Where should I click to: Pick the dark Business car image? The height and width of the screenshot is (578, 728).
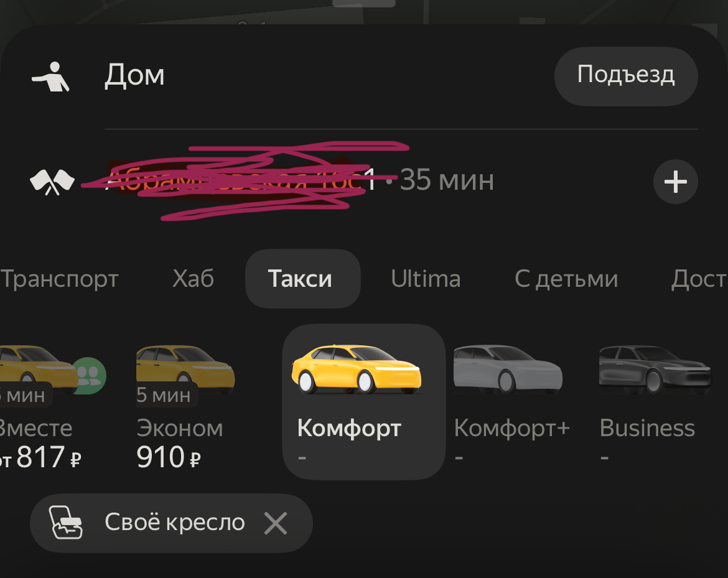[x=655, y=369]
